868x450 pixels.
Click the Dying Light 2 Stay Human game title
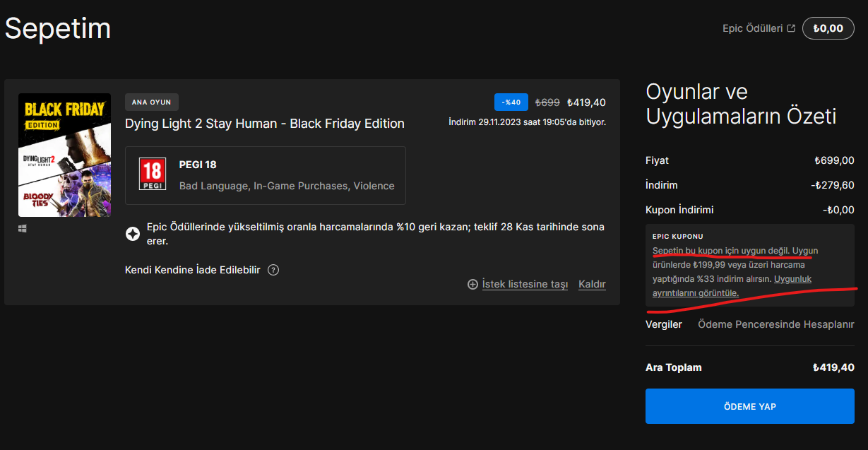click(x=265, y=124)
